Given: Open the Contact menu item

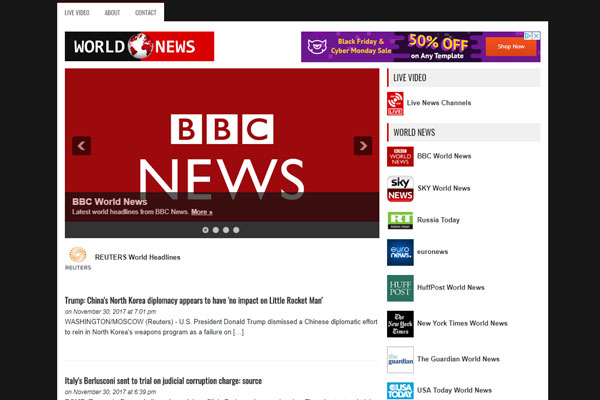Looking at the screenshot, I should 145,13.
